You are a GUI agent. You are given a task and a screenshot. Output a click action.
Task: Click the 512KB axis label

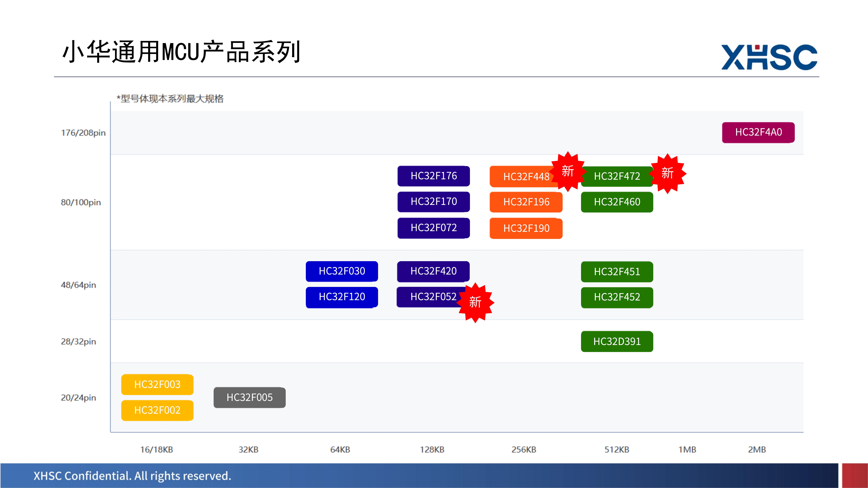(x=617, y=450)
